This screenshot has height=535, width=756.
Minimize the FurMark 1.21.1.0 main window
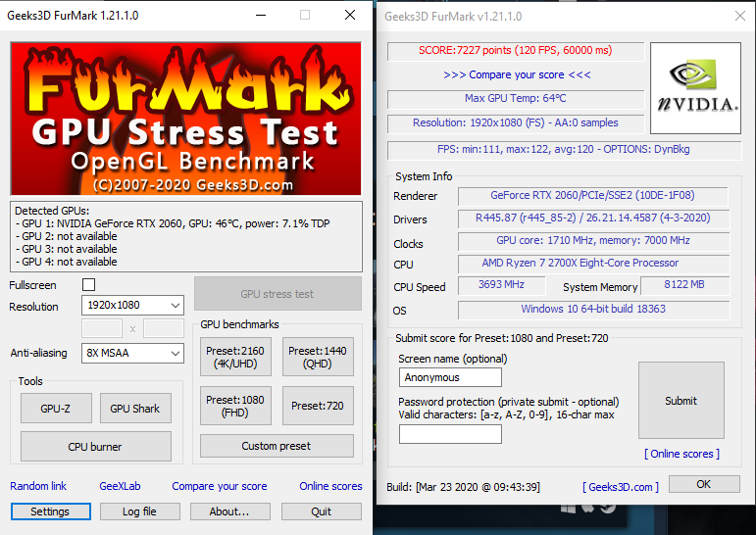[261, 16]
